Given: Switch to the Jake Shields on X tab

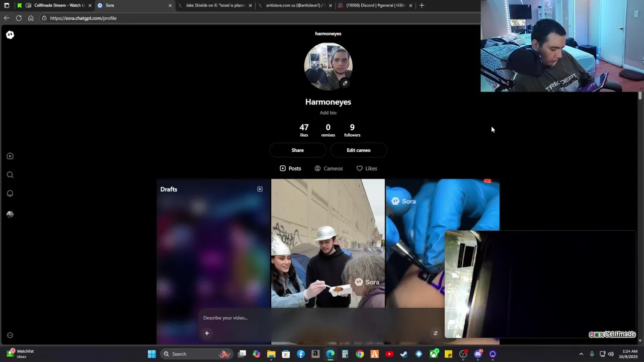Looking at the screenshot, I should coord(215,6).
